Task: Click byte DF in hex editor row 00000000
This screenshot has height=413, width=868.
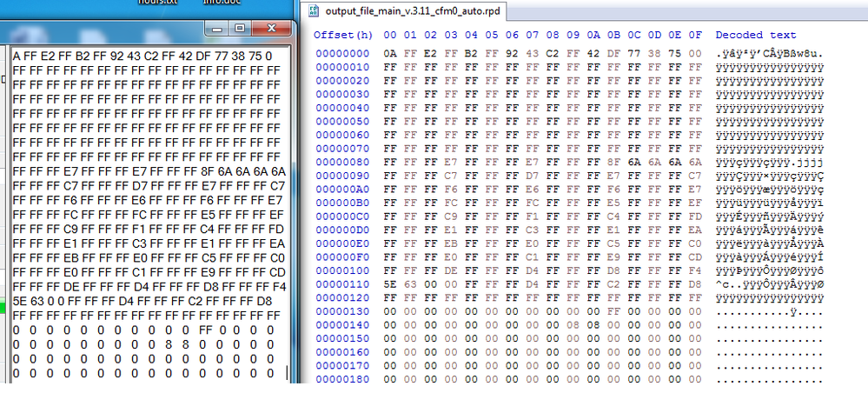Action: (613, 54)
